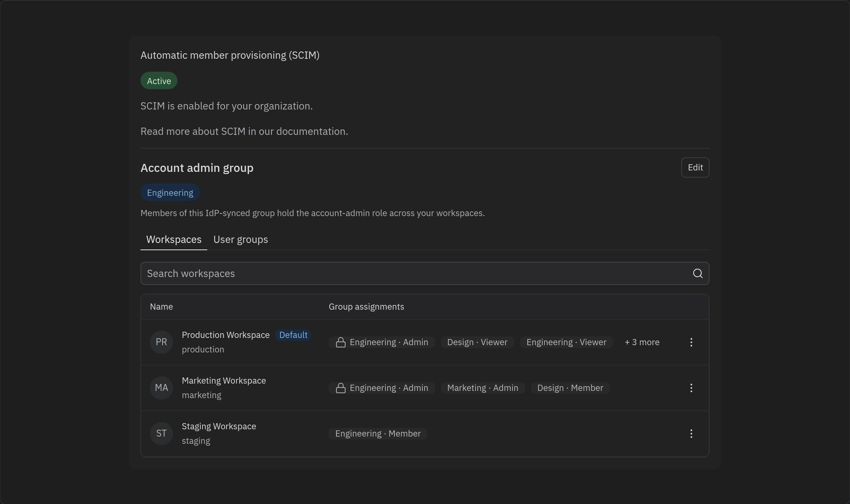Expand '+ 3 more' group assignments
Screen dimensions: 850x504
point(642,342)
